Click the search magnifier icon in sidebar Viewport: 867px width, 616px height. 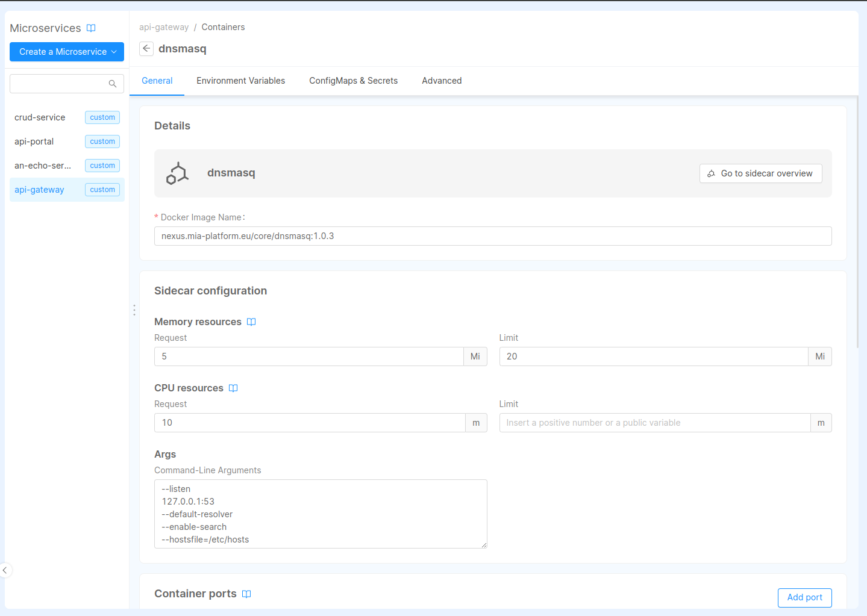[x=113, y=84]
